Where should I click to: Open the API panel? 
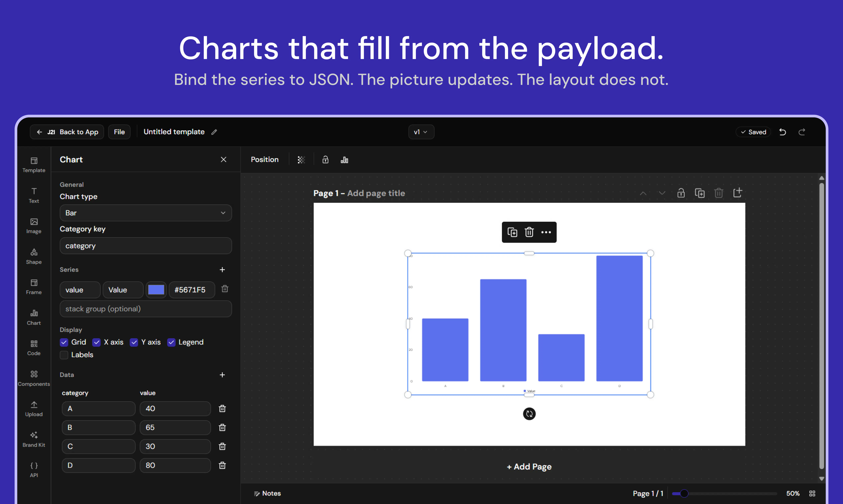(34, 470)
